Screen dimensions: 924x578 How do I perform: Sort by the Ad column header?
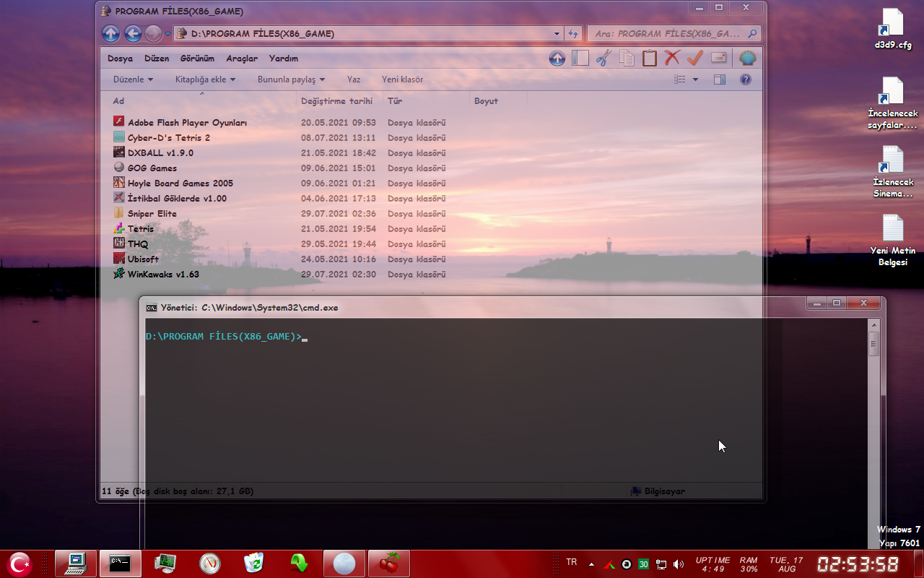click(x=201, y=101)
